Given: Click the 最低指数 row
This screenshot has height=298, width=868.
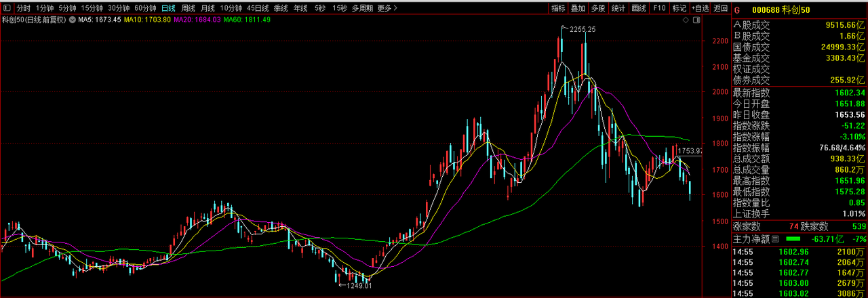Looking at the screenshot, I should pos(800,191).
